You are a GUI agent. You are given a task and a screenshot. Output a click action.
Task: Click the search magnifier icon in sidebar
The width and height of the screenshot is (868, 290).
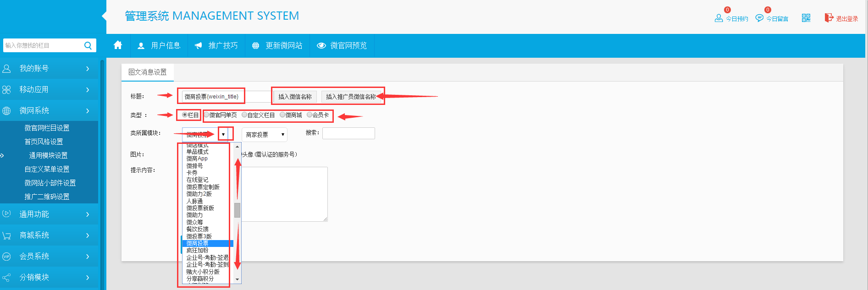click(x=88, y=45)
